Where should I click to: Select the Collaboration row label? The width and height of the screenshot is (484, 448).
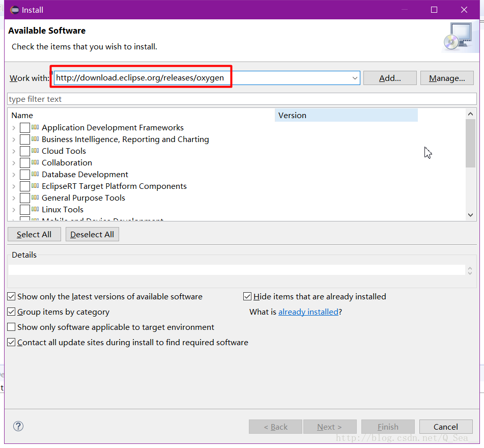[67, 163]
